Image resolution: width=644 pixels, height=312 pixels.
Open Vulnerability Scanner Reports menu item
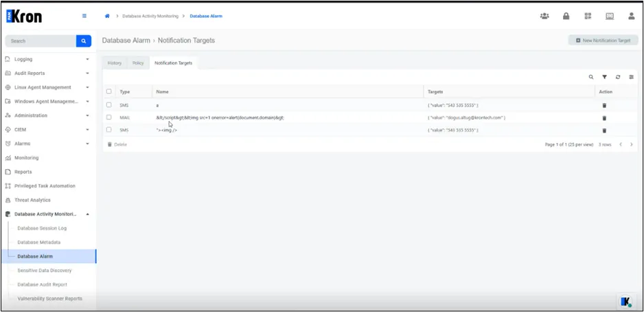pos(49,298)
